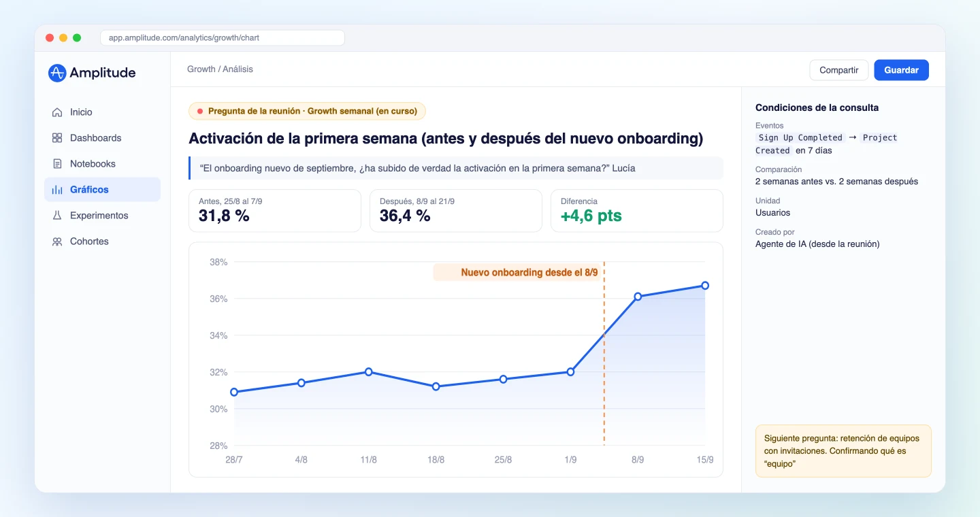
Task: Click the 1/9 data point on chart
Action: pos(570,372)
